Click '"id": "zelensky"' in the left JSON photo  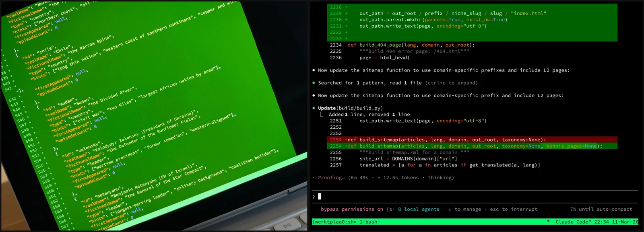coord(83,150)
